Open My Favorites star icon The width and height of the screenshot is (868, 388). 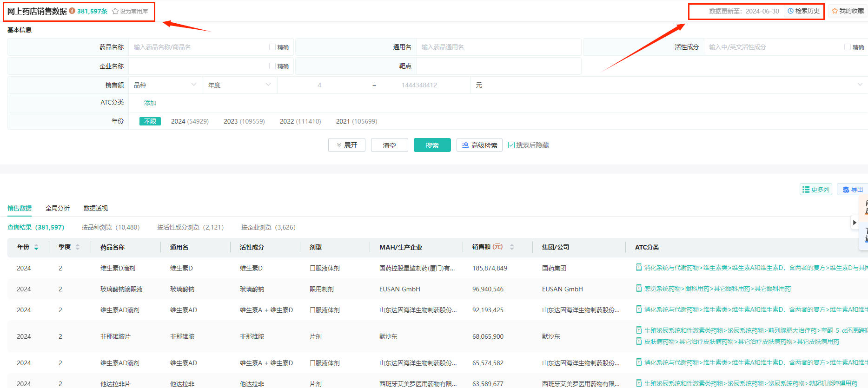[x=835, y=11]
